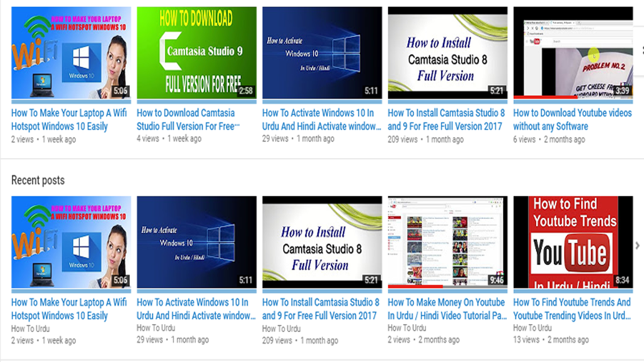Viewport: 644px width, 362px height.
Task: Open the Problem No.2 video thumbnail
Action: 573,53
